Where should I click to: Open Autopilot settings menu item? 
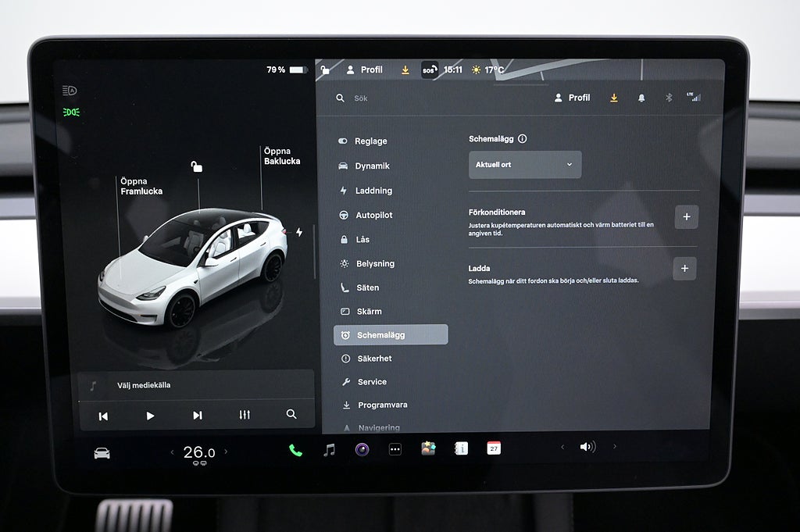(373, 215)
